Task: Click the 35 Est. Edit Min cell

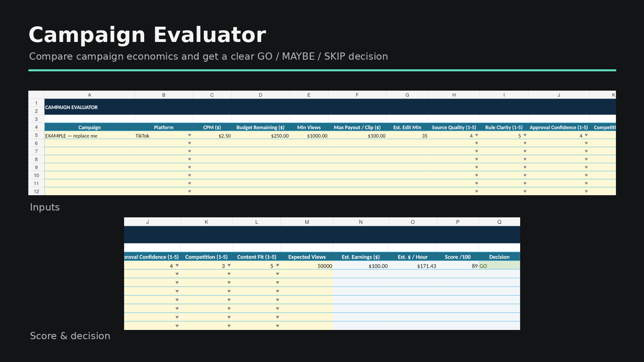Action: coord(407,135)
